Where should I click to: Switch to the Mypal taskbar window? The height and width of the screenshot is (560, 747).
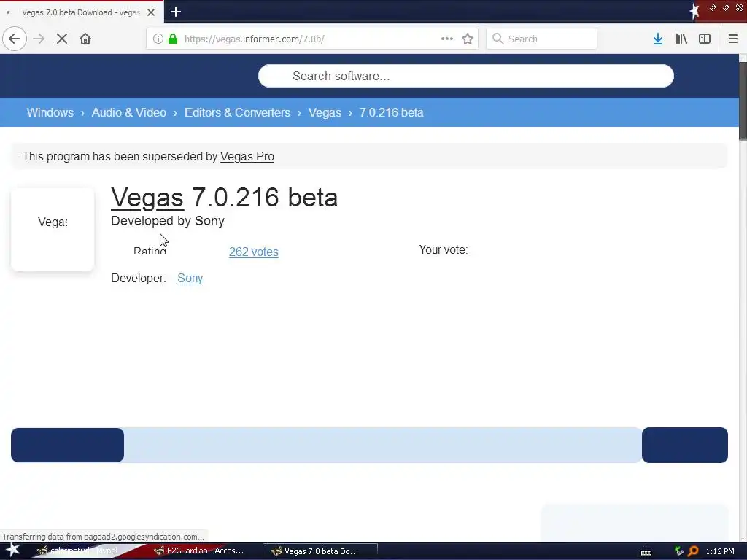point(83,551)
